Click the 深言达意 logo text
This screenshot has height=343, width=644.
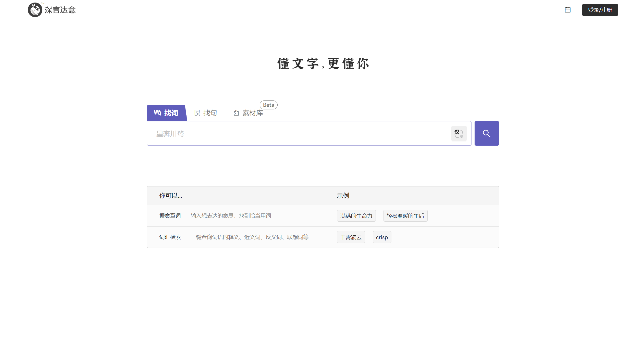coord(60,10)
